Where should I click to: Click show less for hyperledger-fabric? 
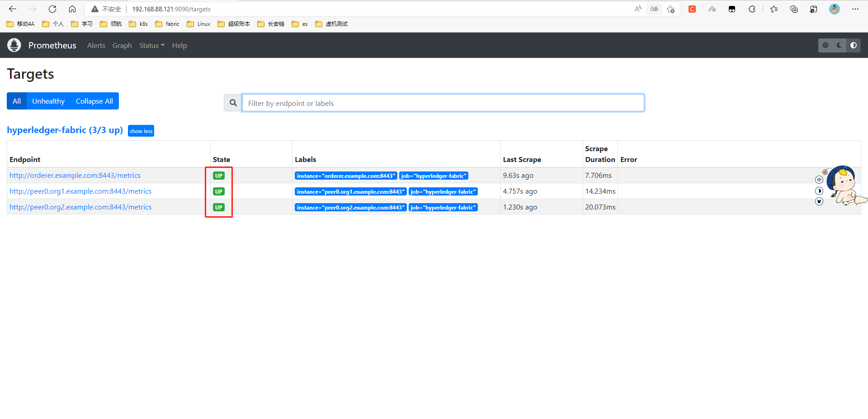[x=141, y=131]
